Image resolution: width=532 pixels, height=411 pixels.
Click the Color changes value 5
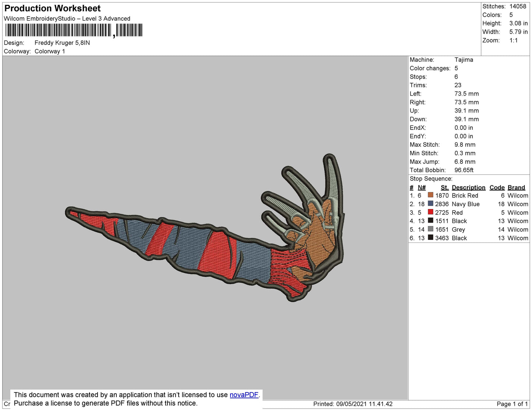click(x=456, y=68)
